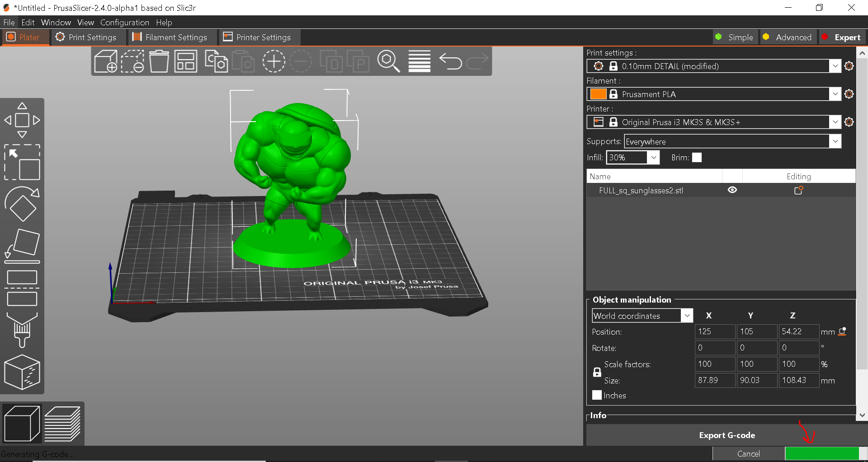
Task: Select the Paint-on supports tool
Action: tap(22, 330)
